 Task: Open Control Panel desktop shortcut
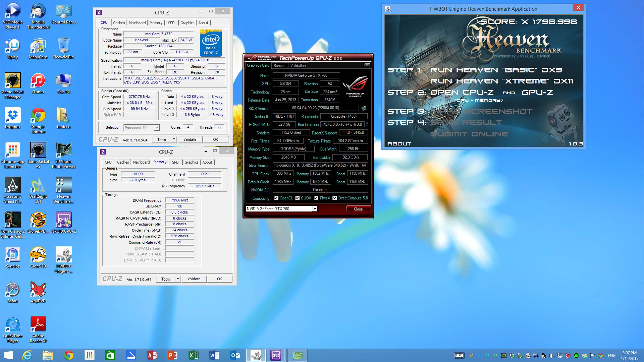(64, 13)
